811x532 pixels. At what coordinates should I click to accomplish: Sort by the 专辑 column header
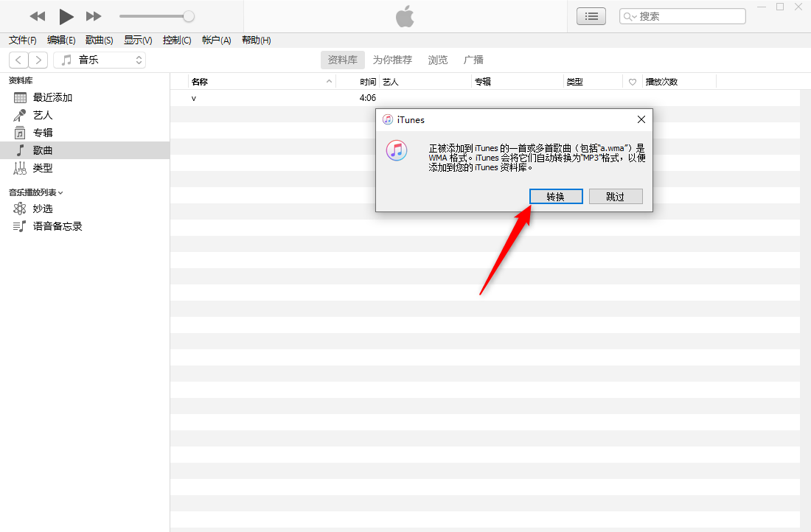483,82
